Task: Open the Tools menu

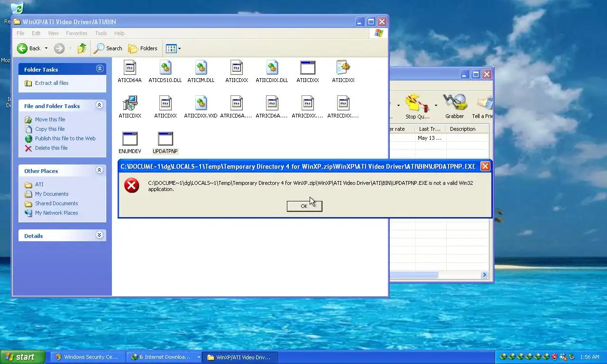Action: pyautogui.click(x=101, y=33)
